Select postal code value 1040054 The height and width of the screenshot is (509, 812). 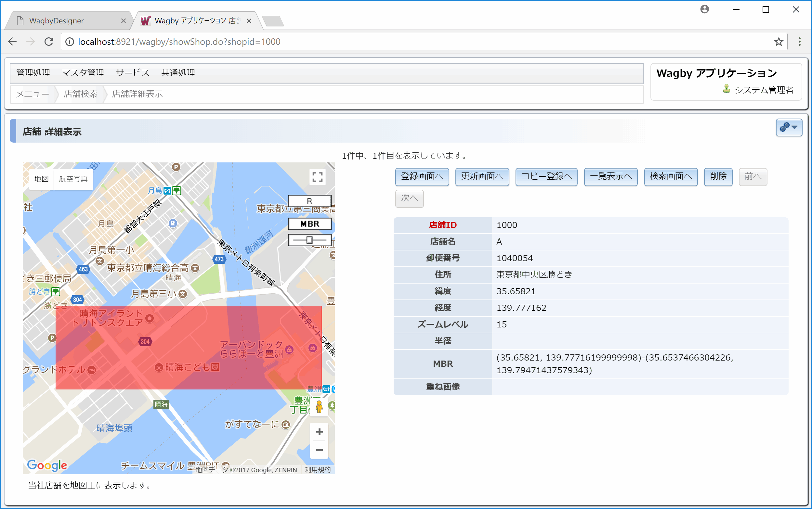click(515, 258)
